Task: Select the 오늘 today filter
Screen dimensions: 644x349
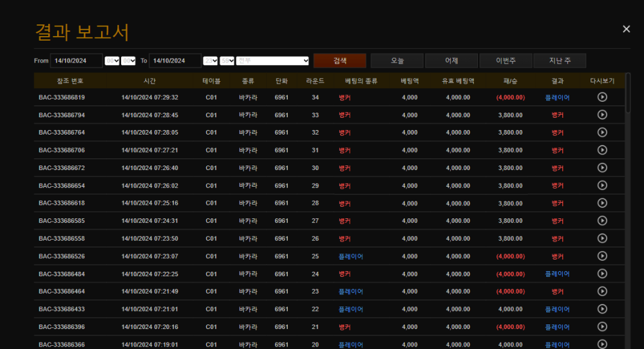Action: point(397,61)
